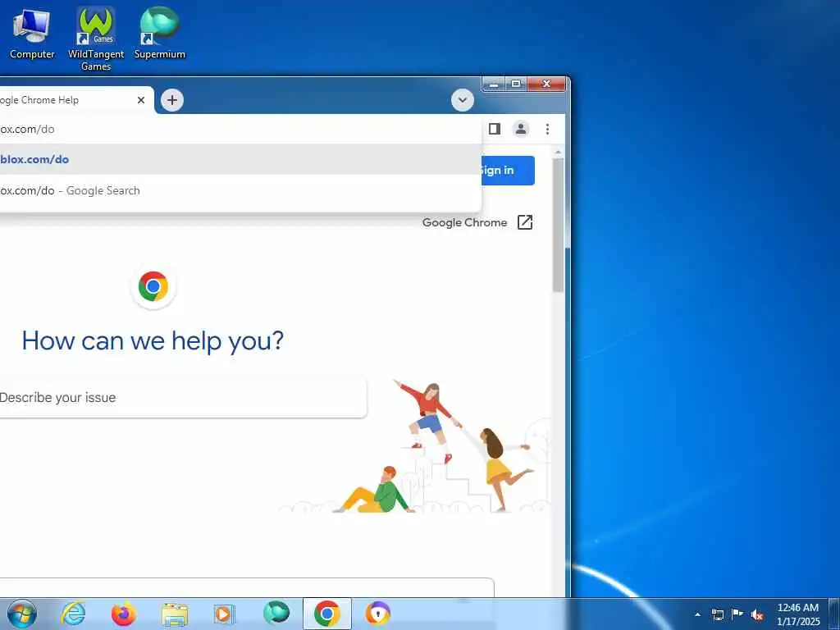The image size is (840, 630).
Task: Open a new tab with plus button
Action: 172,100
